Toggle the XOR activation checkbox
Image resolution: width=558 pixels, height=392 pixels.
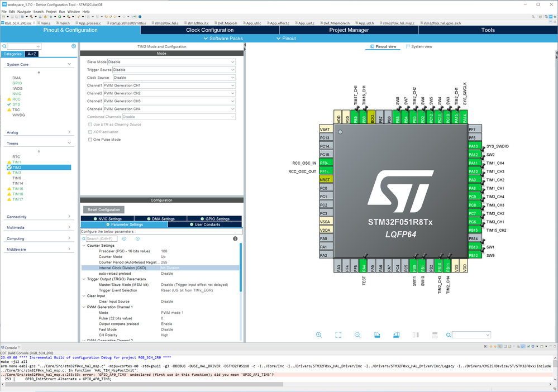(90, 132)
